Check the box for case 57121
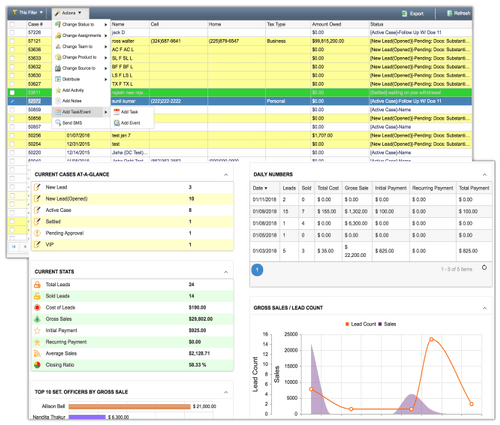 [x=12, y=41]
